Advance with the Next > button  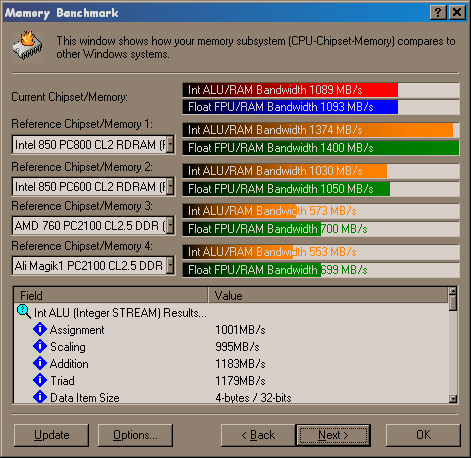(333, 435)
